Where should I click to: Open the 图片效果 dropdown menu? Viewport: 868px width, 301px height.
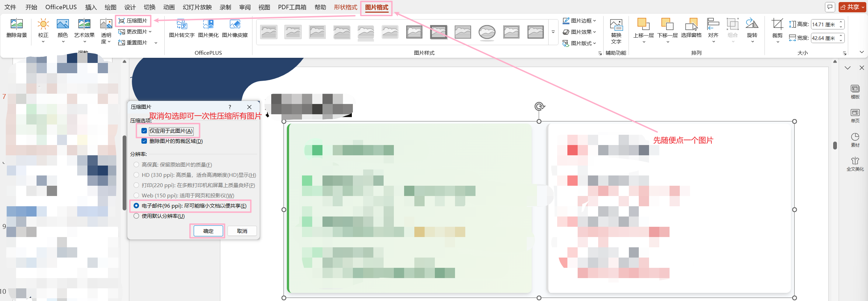pyautogui.click(x=579, y=32)
